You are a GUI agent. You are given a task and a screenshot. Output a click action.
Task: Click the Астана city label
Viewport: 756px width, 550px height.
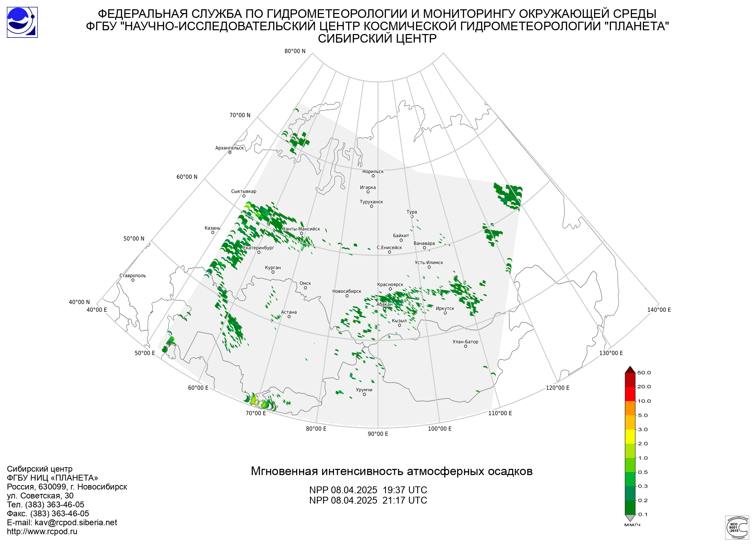point(289,312)
